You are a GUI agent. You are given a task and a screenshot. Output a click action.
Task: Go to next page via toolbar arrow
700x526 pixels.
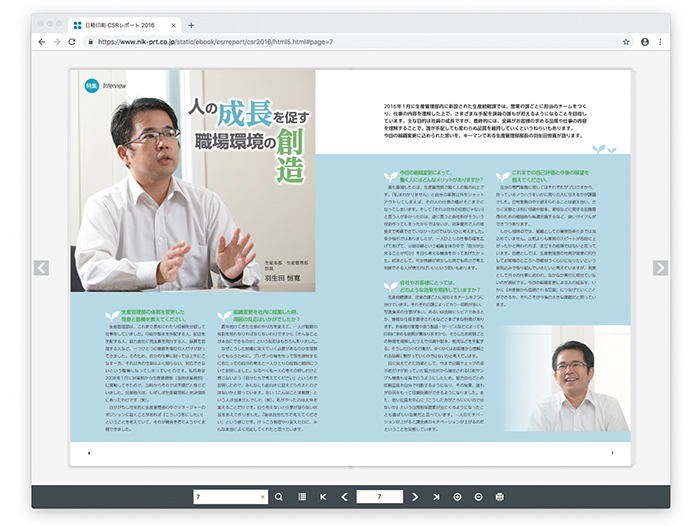pyautogui.click(x=416, y=496)
